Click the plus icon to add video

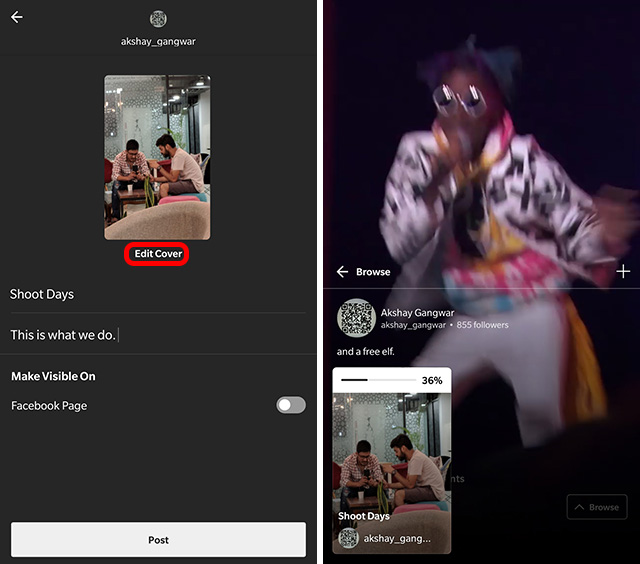point(623,271)
